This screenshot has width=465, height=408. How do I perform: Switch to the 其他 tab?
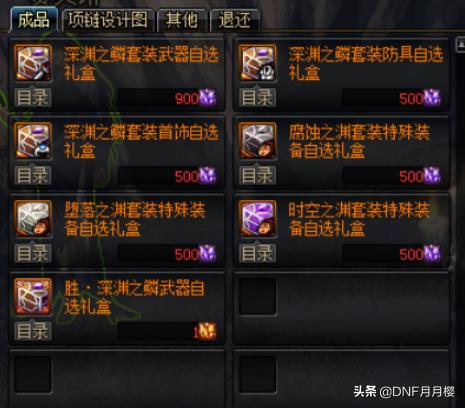182,20
